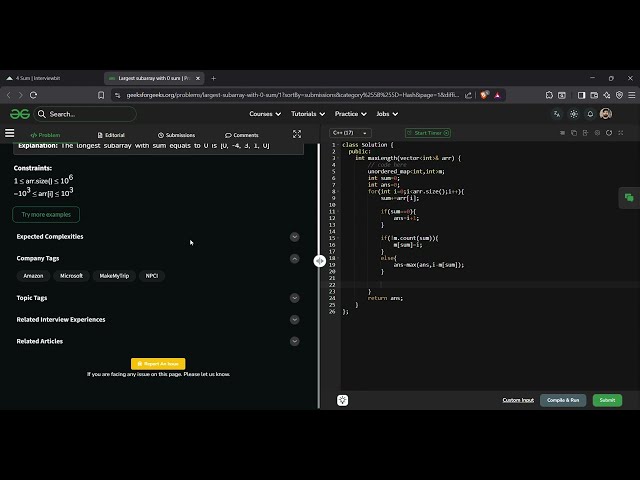The height and width of the screenshot is (480, 640).
Task: Open the green chat widget
Action: (x=629, y=198)
